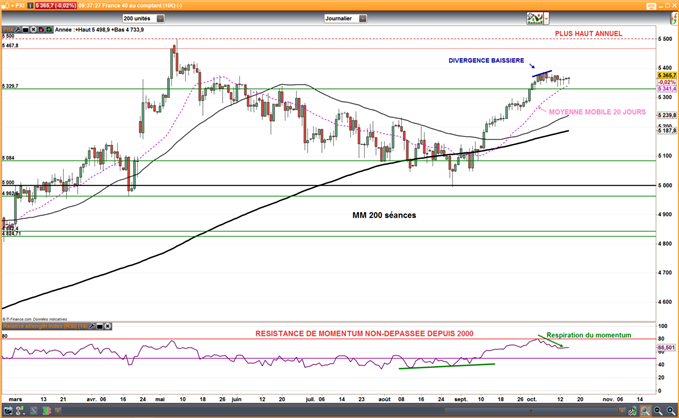679x418 pixels.
Task: Click the Année Haut 5 498,9 Bas 4 733,9 text
Action: (100, 30)
